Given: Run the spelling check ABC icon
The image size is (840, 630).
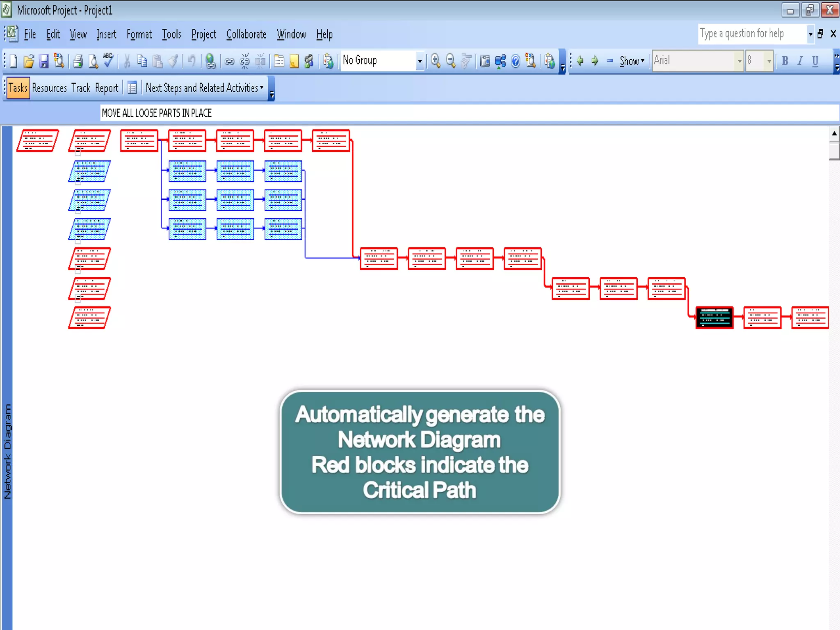Looking at the screenshot, I should (108, 60).
